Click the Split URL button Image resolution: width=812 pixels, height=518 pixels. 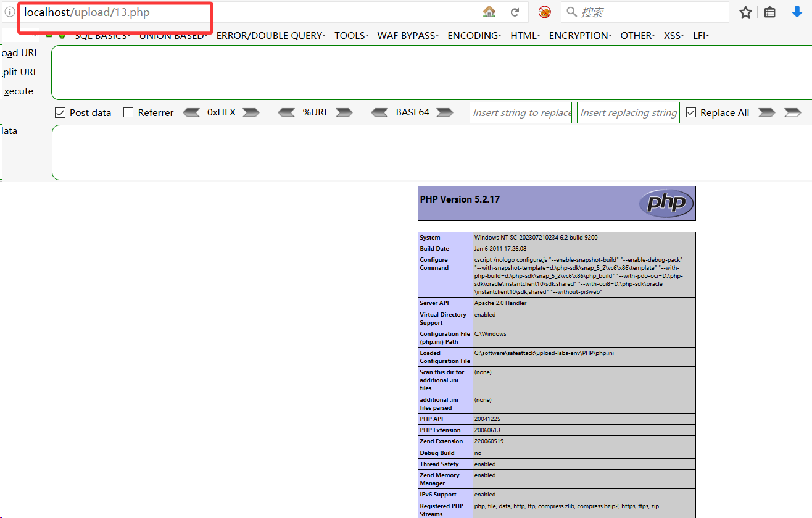[x=19, y=72]
